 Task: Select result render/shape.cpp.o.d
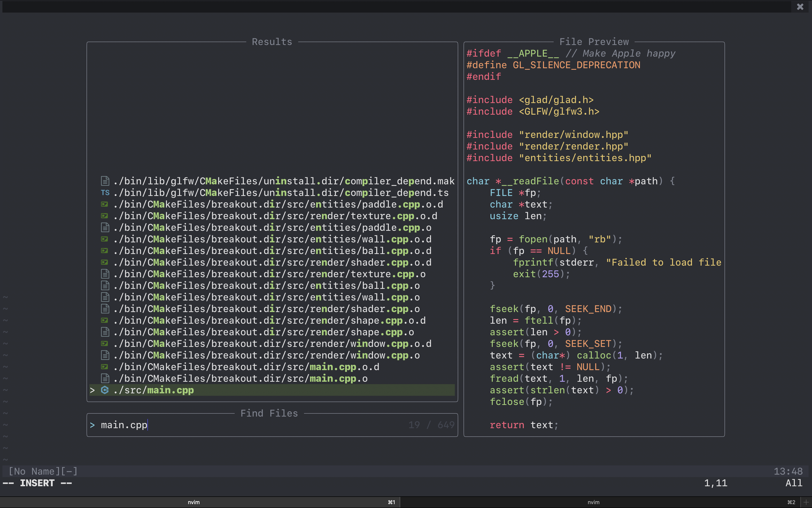tap(272, 321)
